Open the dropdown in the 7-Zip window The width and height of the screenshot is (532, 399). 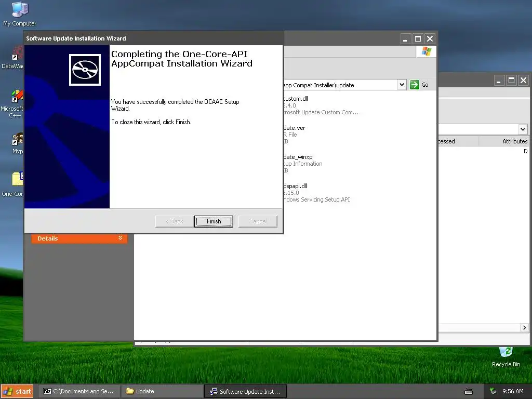coord(523,129)
